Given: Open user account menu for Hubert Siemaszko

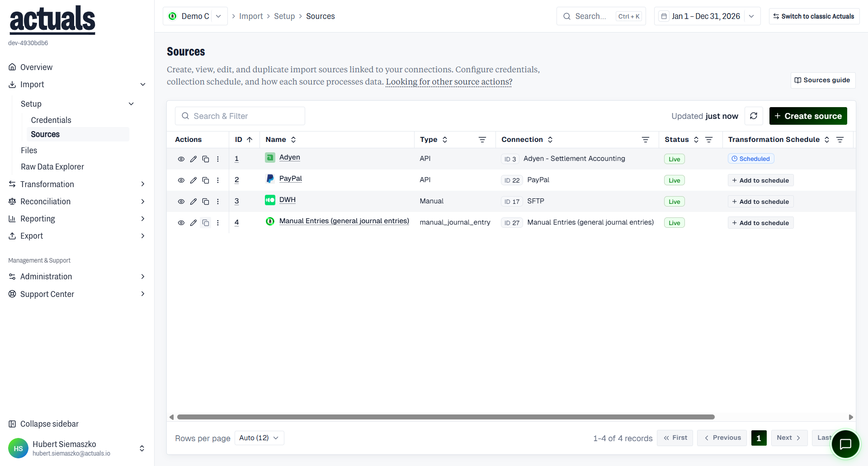Looking at the screenshot, I should click(77, 448).
